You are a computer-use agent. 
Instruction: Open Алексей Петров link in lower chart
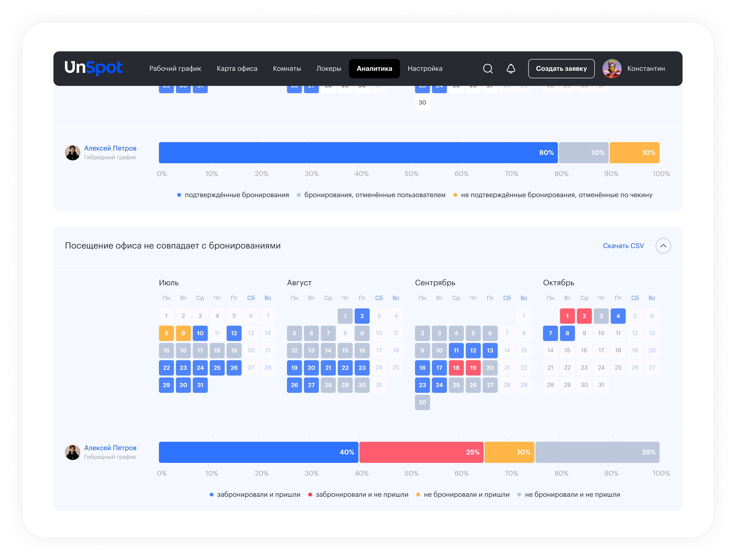(x=110, y=448)
